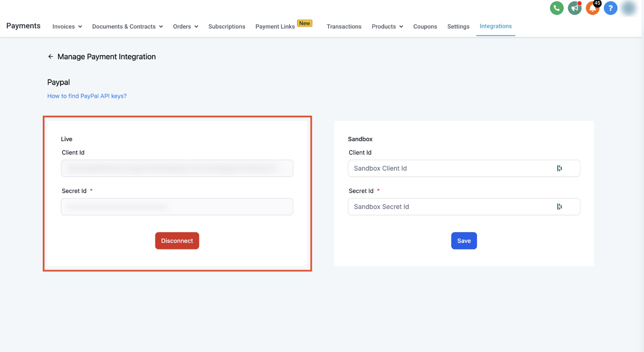Click icon inside Sandbox Client Id field

[x=559, y=168]
